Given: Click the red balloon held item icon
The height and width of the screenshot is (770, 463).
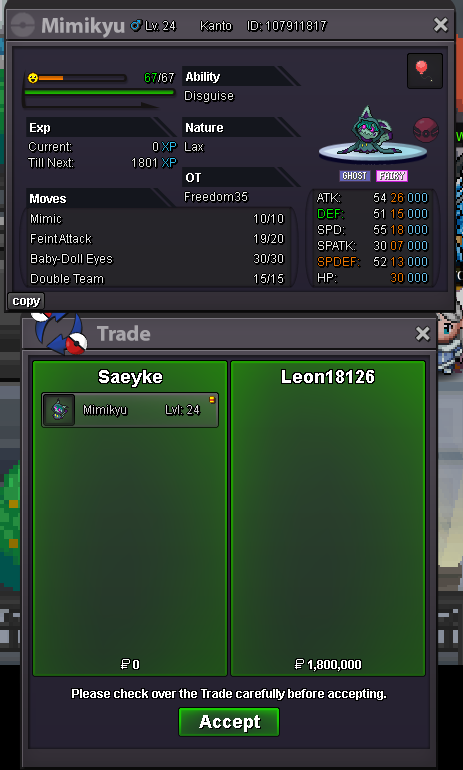Looking at the screenshot, I should pyautogui.click(x=425, y=71).
